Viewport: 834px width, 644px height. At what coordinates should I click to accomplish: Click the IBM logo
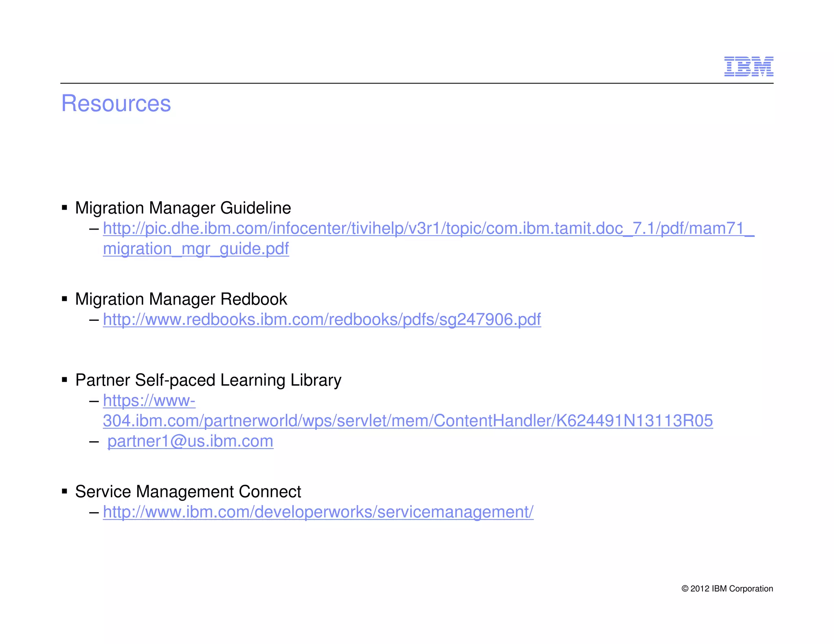[748, 66]
